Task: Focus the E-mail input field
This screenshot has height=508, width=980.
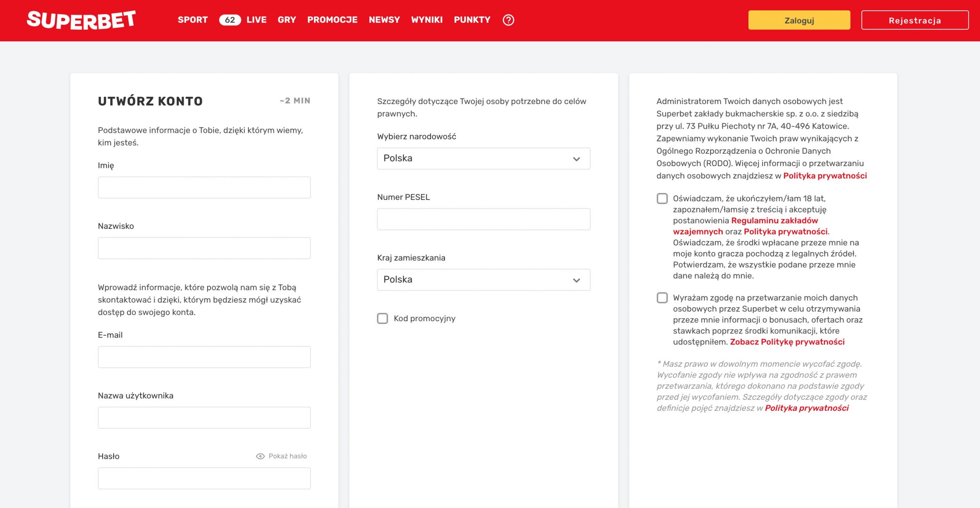Action: [x=204, y=357]
